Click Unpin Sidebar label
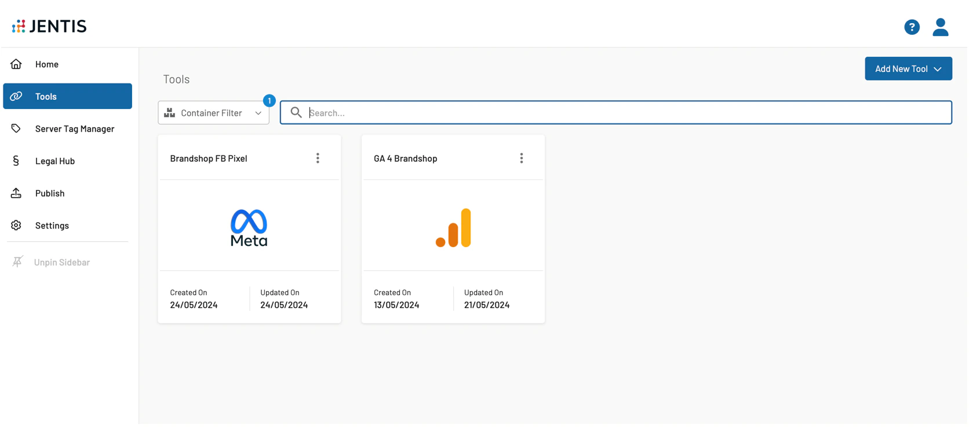 click(62, 262)
